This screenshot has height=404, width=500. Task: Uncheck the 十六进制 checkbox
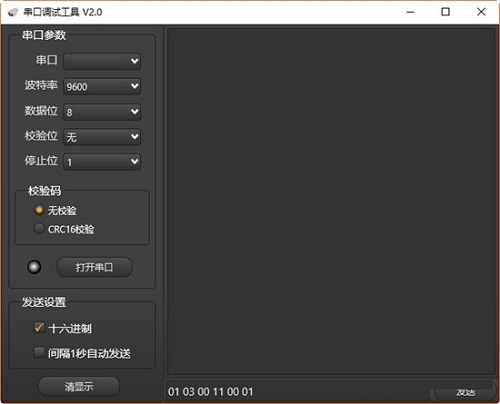pyautogui.click(x=39, y=328)
